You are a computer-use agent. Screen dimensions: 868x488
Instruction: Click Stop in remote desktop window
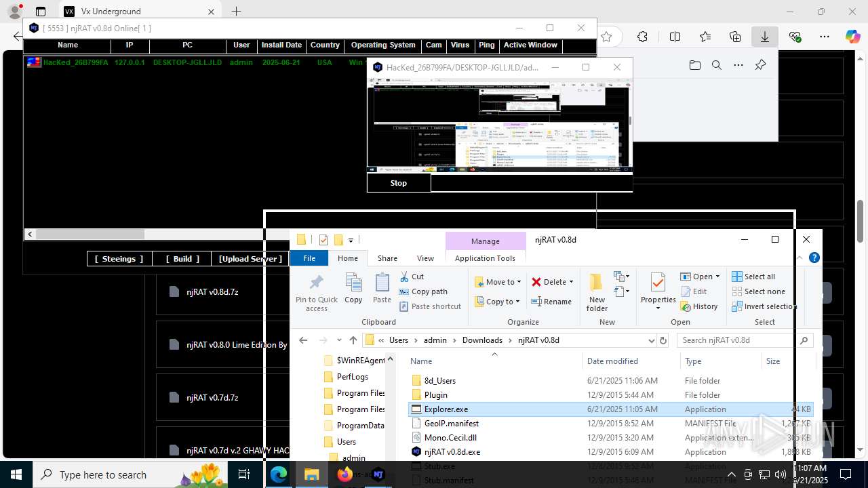point(399,183)
